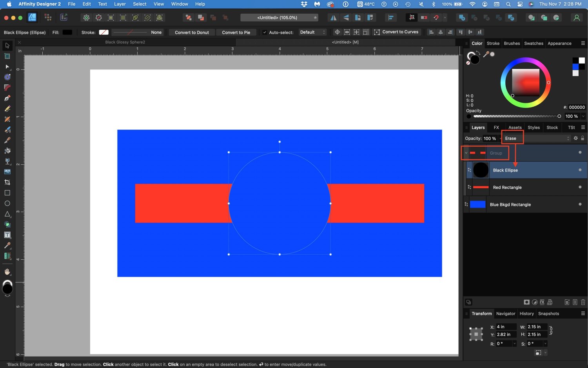This screenshot has height=368, width=588.
Task: Select the Hand view tool
Action: click(x=7, y=271)
